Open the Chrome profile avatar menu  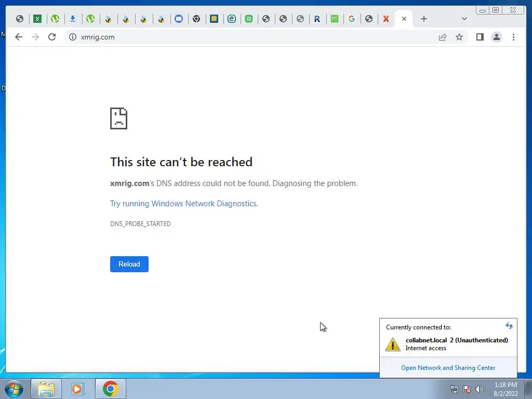[496, 37]
